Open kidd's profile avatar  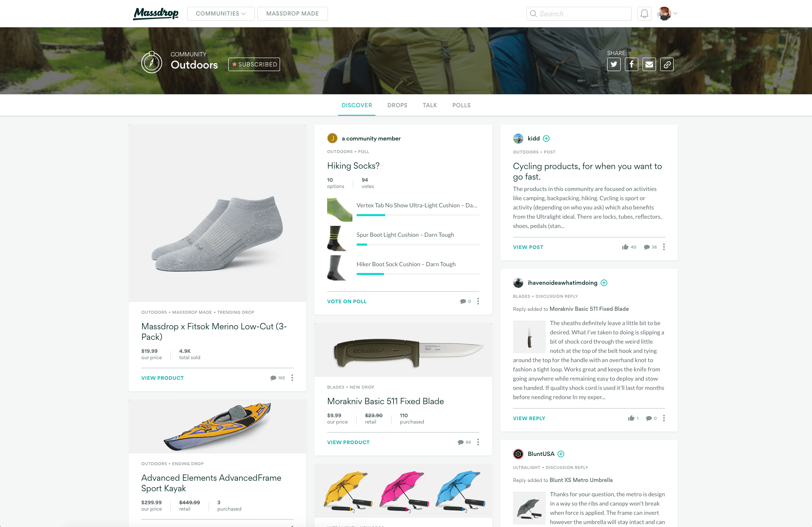tap(518, 138)
